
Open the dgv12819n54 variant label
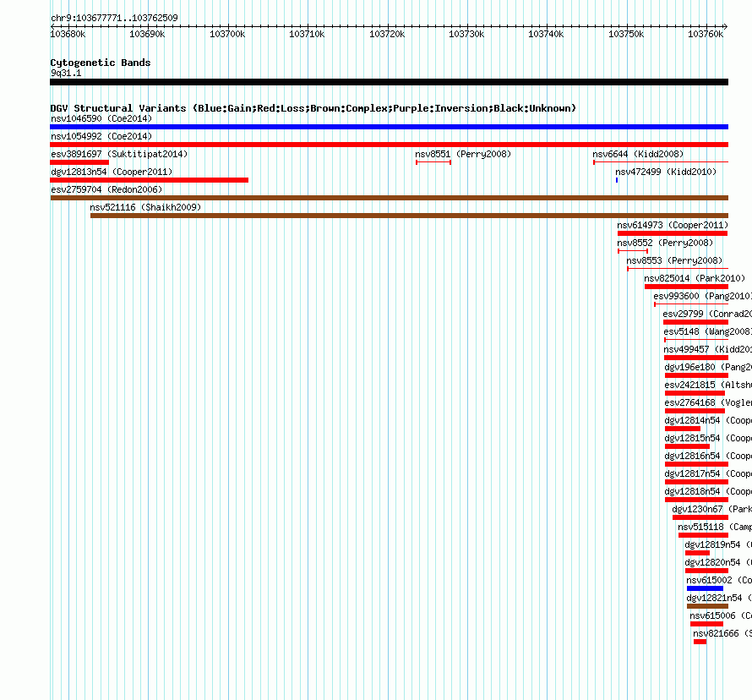click(x=718, y=544)
